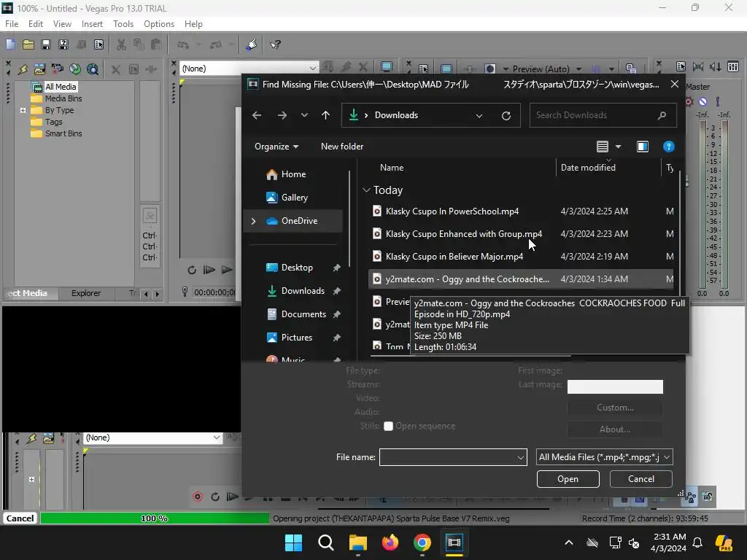The width and height of the screenshot is (747, 560).
Task: Toggle the Master mute icon
Action: click(x=703, y=101)
